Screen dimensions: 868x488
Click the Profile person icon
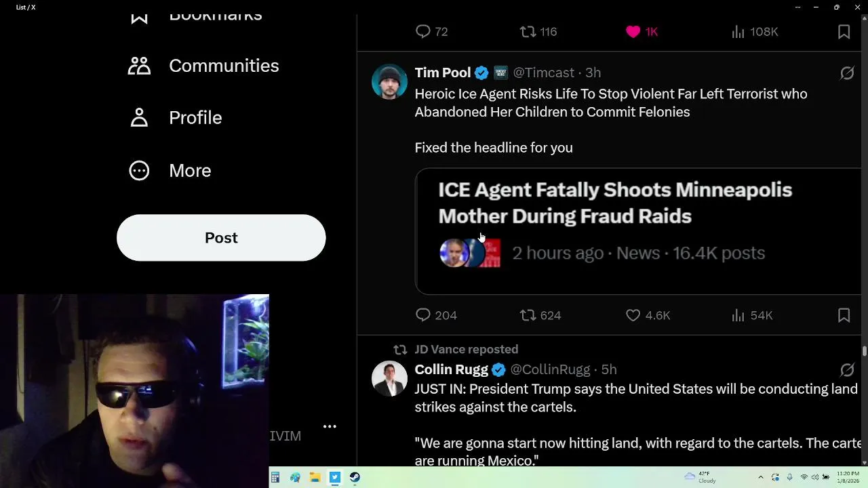(139, 118)
